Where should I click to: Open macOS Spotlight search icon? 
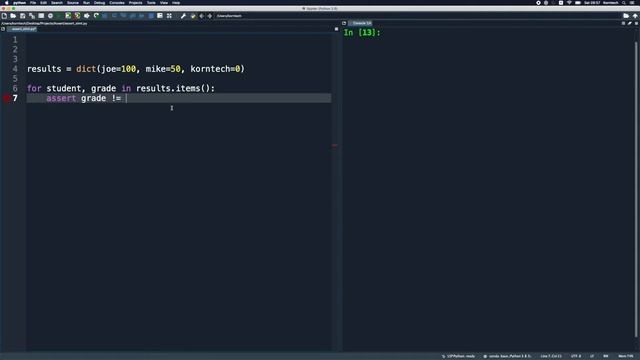point(624,3)
